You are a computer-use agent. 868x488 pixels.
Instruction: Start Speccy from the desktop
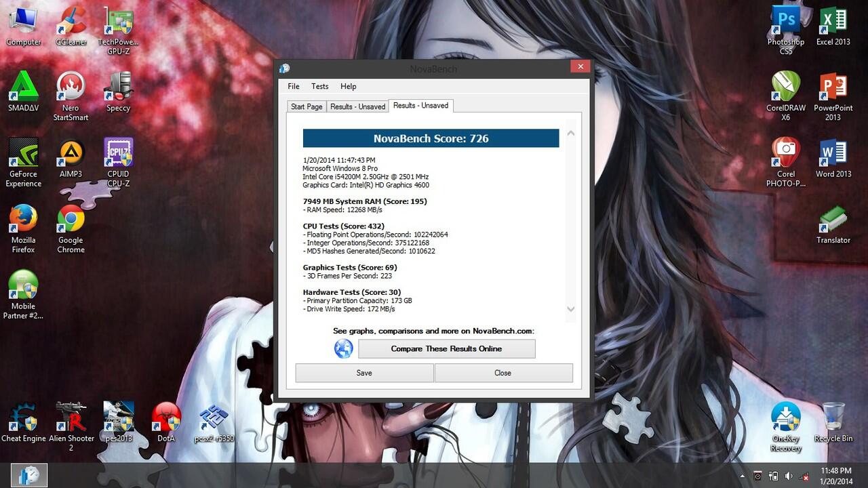[118, 88]
